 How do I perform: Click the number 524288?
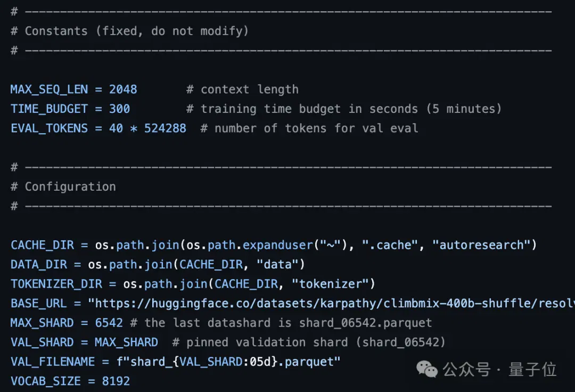165,128
